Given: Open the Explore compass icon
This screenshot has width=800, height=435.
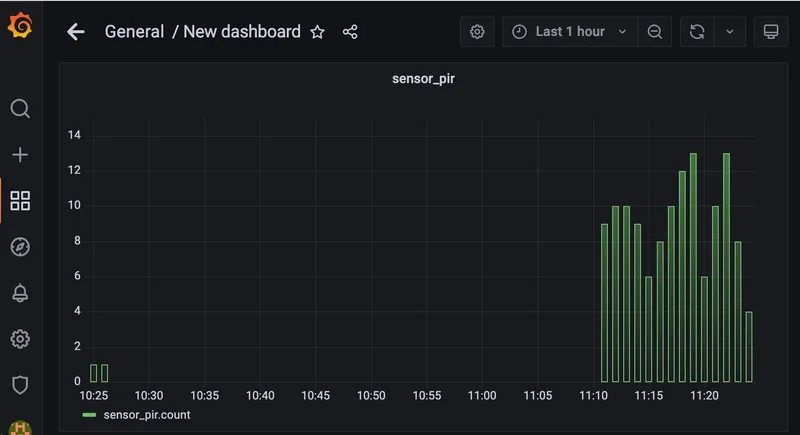Looking at the screenshot, I should click(20, 247).
